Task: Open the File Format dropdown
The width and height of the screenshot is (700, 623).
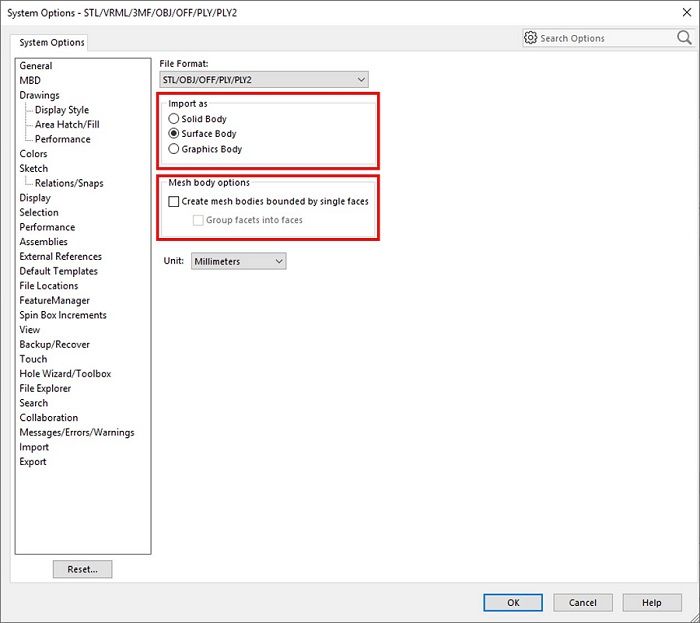Action: 264,80
